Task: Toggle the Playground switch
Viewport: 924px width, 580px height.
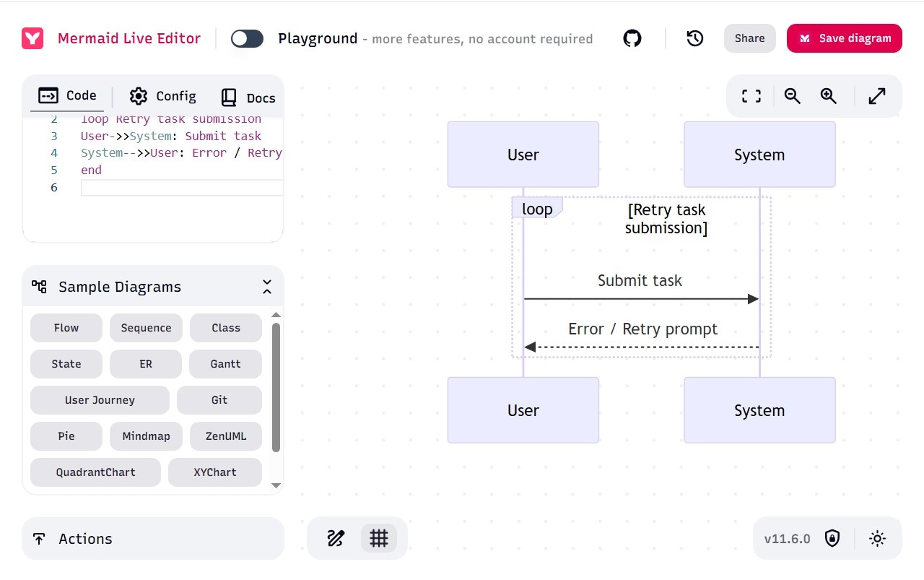Action: click(x=247, y=38)
